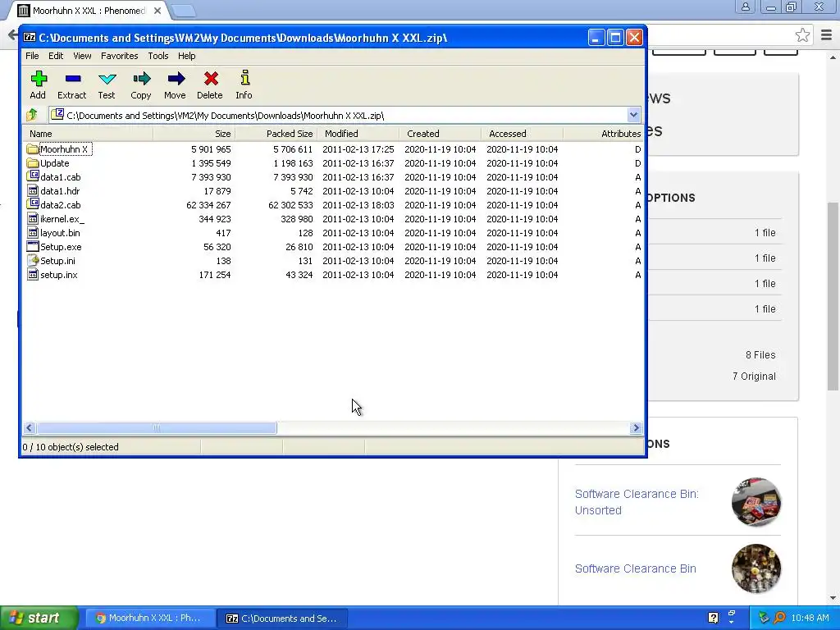Sort by the Name column header

[x=87, y=134]
